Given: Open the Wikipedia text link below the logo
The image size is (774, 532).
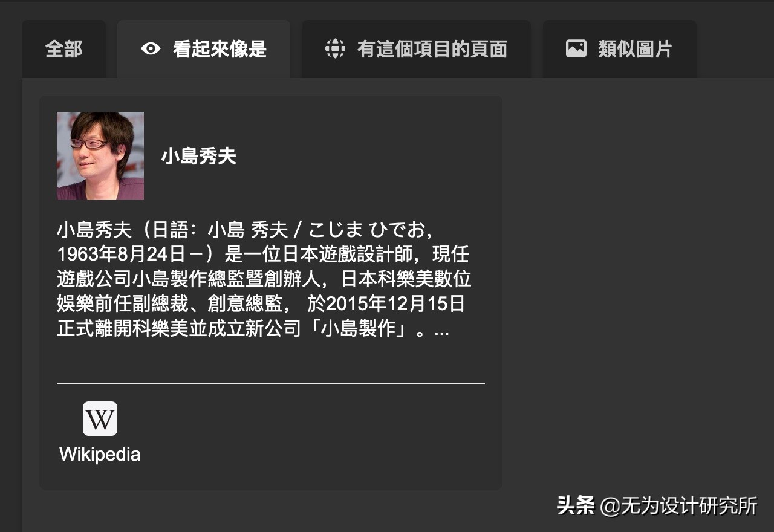Looking at the screenshot, I should [x=100, y=454].
